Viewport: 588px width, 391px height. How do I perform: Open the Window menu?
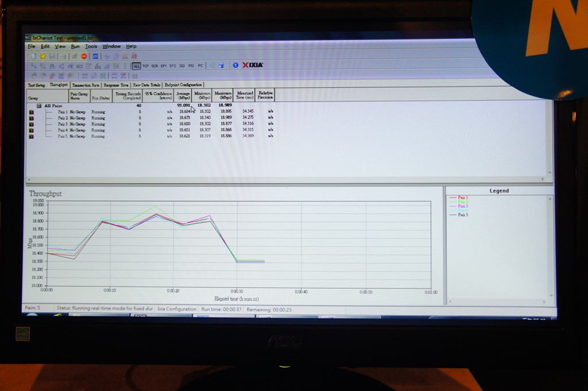[x=111, y=47]
